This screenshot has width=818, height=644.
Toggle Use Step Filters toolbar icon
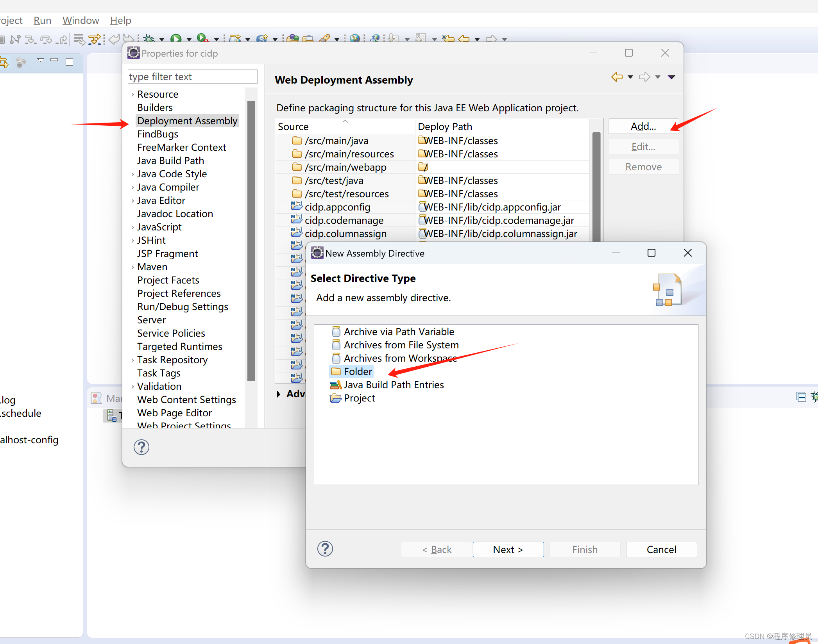click(x=95, y=39)
